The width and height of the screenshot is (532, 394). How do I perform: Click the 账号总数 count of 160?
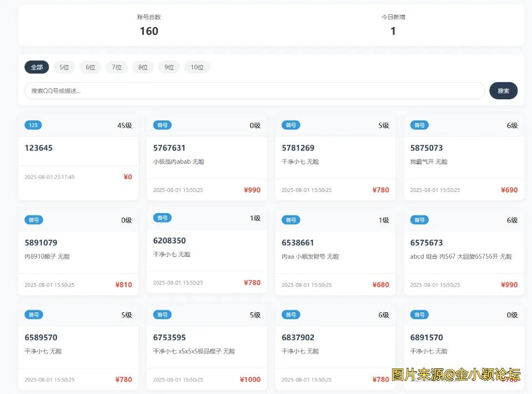coord(149,31)
